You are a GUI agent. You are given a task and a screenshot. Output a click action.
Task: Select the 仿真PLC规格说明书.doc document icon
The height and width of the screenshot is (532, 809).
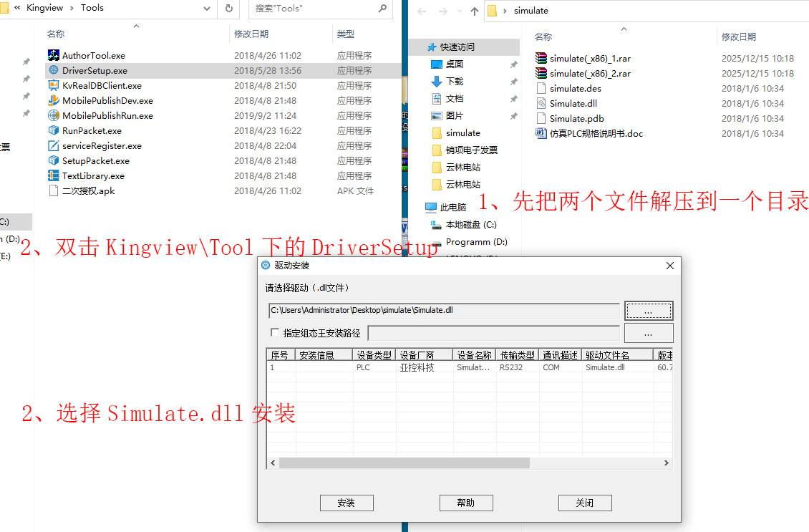[541, 133]
